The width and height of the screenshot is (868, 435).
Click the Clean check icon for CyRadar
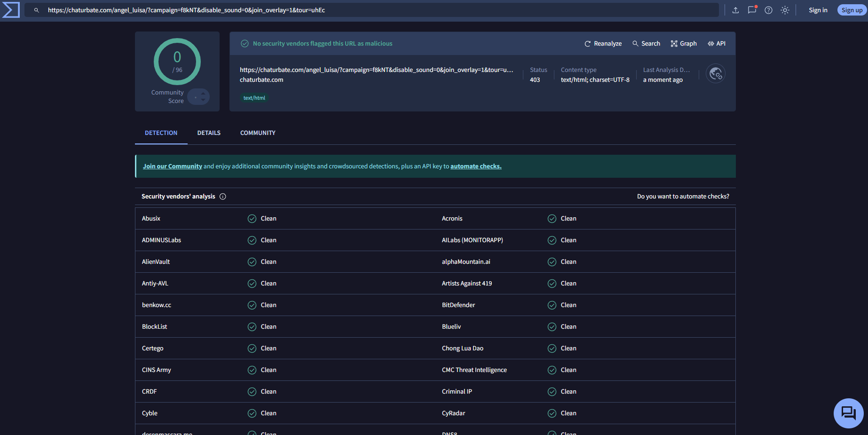coord(552,413)
